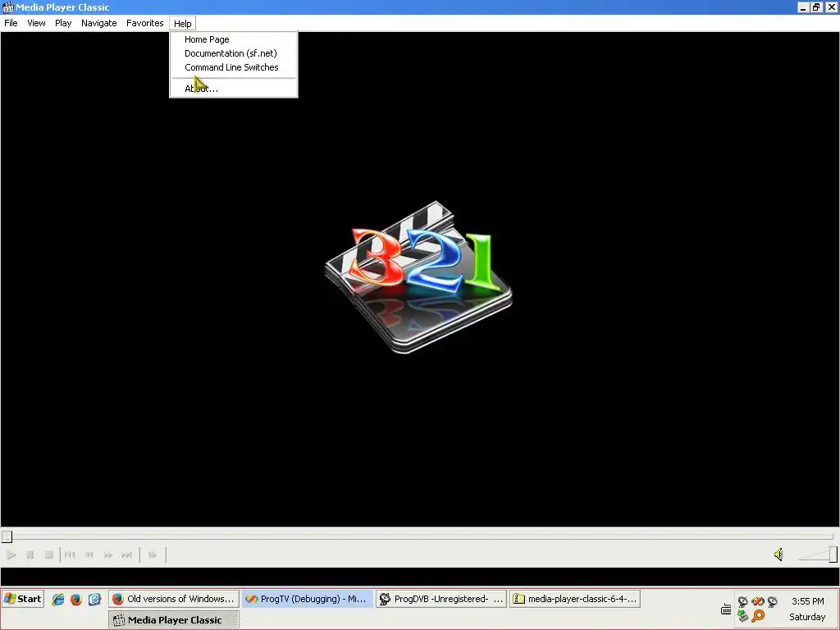The width and height of the screenshot is (840, 630).
Task: Click the Media Player Classic title bar icon
Action: coord(7,7)
